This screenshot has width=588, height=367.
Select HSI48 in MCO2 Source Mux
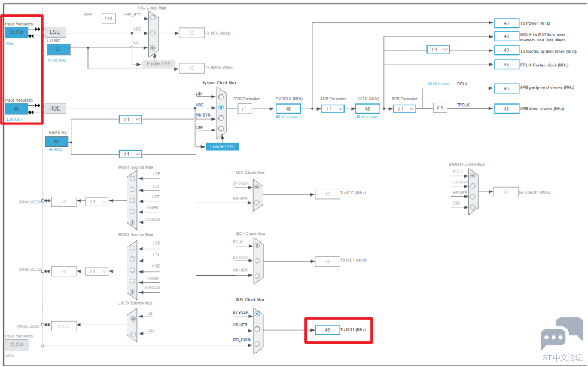[132, 281]
